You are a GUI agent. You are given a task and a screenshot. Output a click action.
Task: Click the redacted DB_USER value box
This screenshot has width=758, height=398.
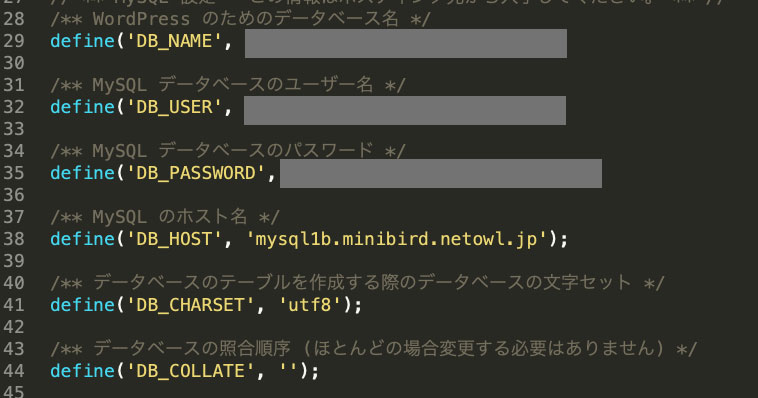pos(405,110)
